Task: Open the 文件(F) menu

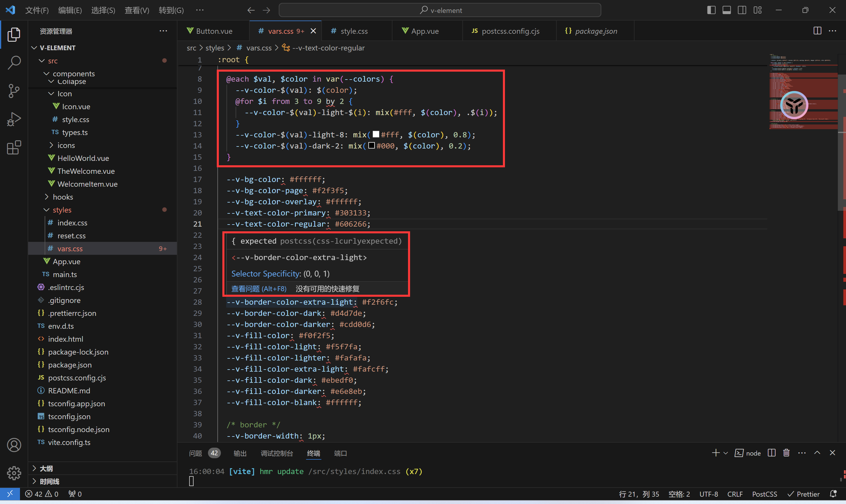Action: coord(37,10)
